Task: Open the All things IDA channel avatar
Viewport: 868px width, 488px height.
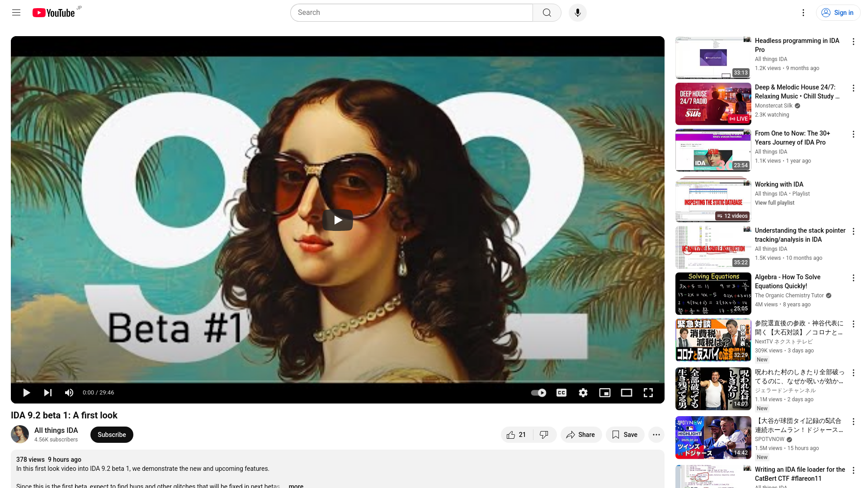Action: 20,434
